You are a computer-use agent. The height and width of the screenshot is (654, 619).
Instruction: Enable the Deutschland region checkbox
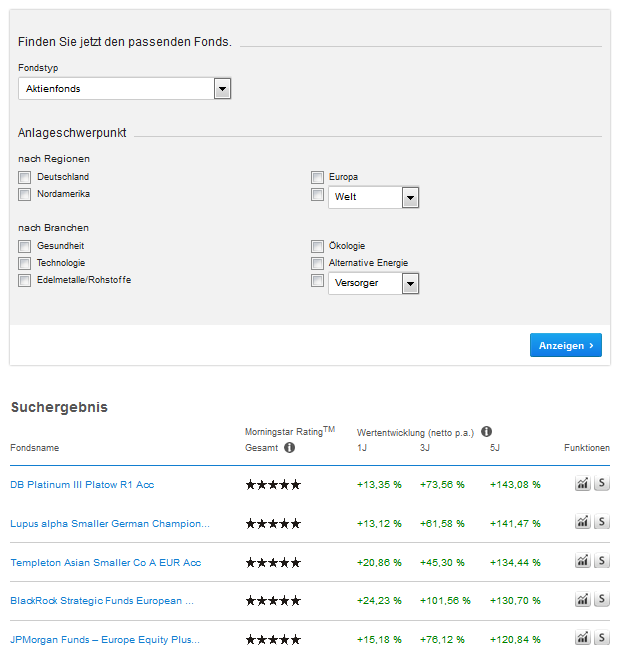click(x=25, y=177)
